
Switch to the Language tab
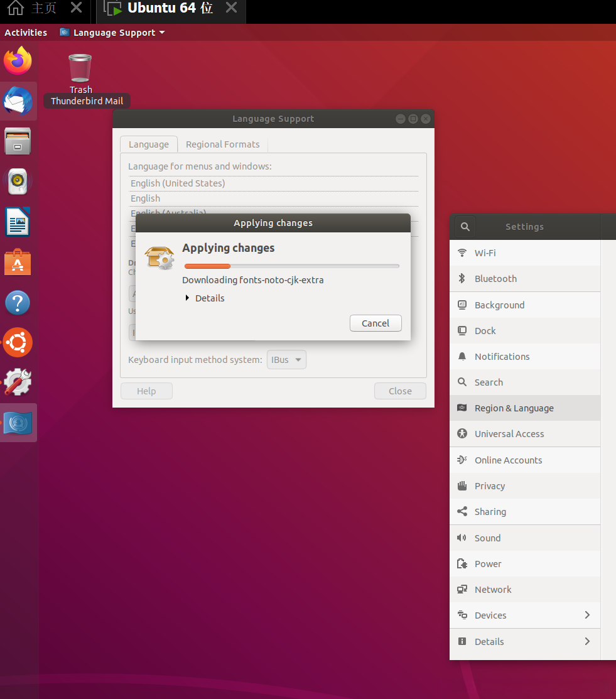(149, 144)
